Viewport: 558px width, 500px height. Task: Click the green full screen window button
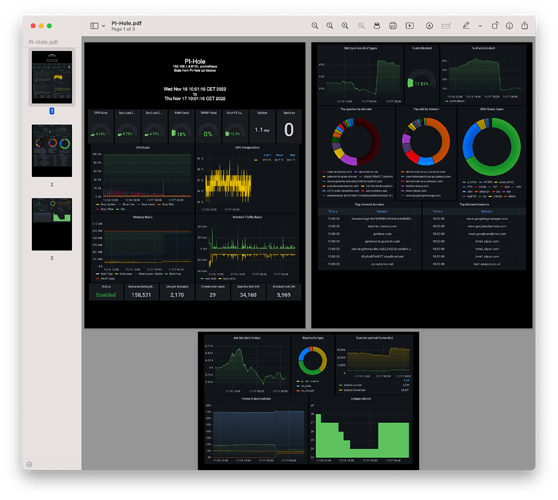49,26
